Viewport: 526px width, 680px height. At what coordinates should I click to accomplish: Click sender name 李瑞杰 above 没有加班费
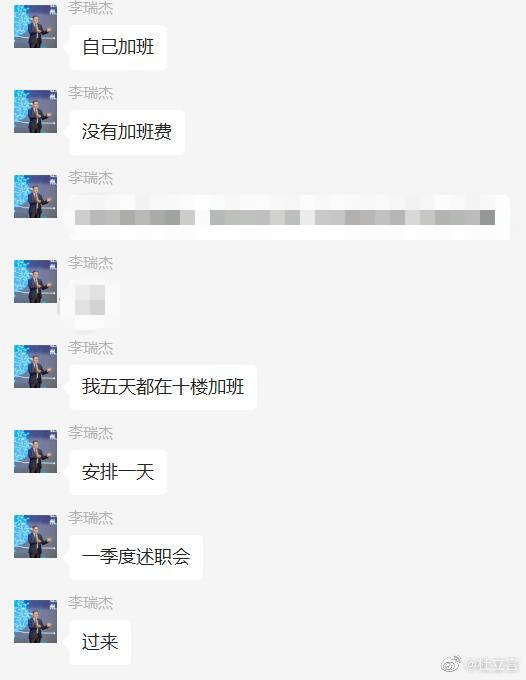90,93
